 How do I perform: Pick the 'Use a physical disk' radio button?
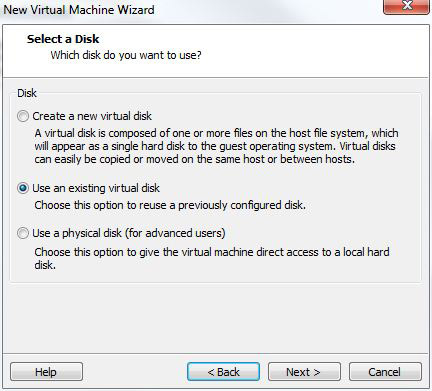coord(23,233)
